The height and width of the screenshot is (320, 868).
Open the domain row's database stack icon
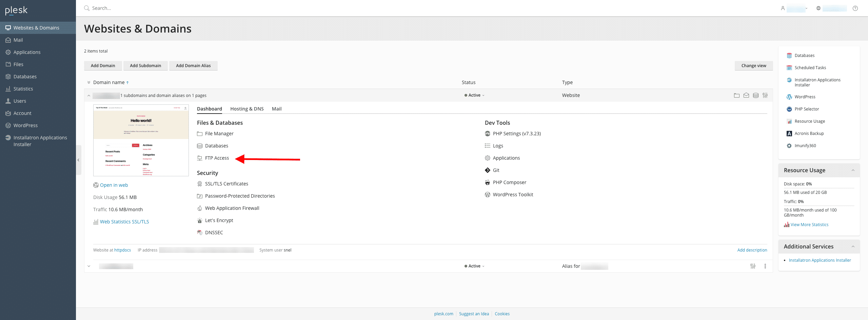click(x=755, y=96)
